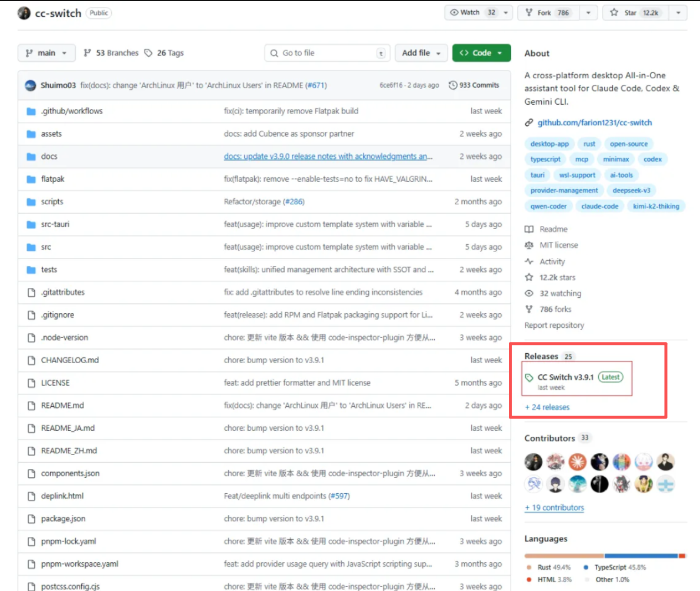The image size is (700, 591).
Task: Click the MIT license scale icon
Action: click(529, 245)
